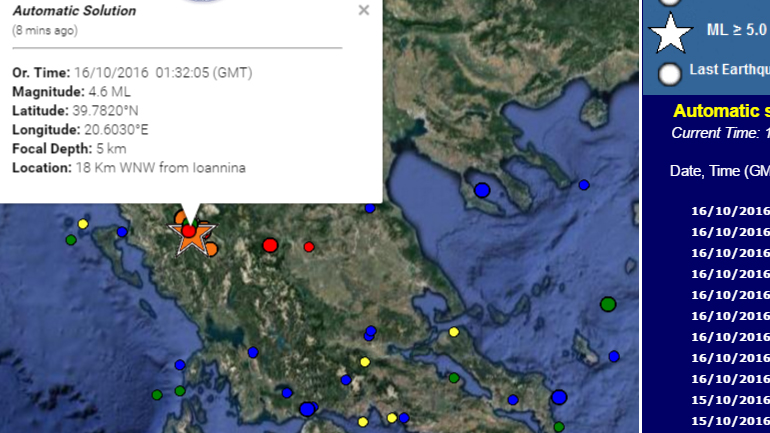This screenshot has width=770, height=433.
Task: Click the Automatic Solution popup title
Action: pos(74,11)
